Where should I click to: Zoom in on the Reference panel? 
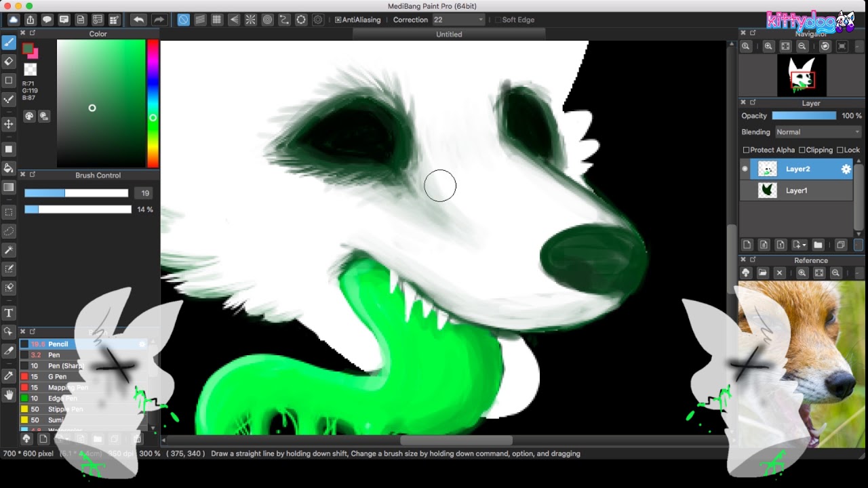[x=802, y=272]
